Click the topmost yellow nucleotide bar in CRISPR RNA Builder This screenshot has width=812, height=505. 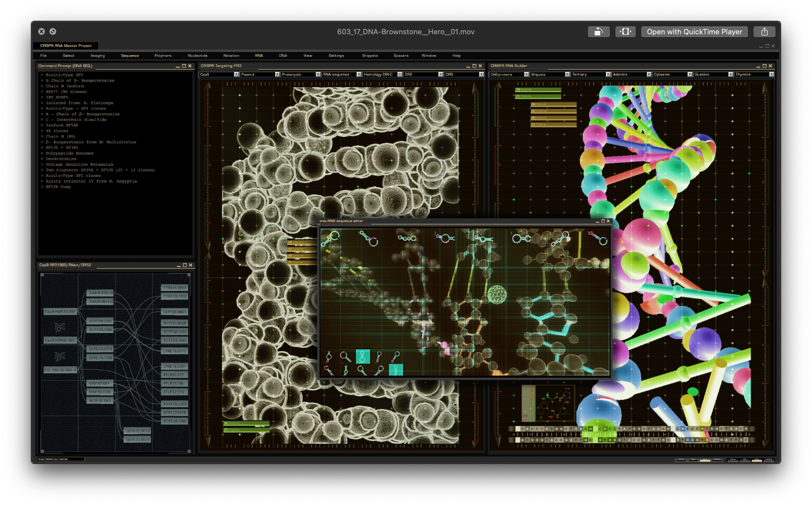pos(554,104)
